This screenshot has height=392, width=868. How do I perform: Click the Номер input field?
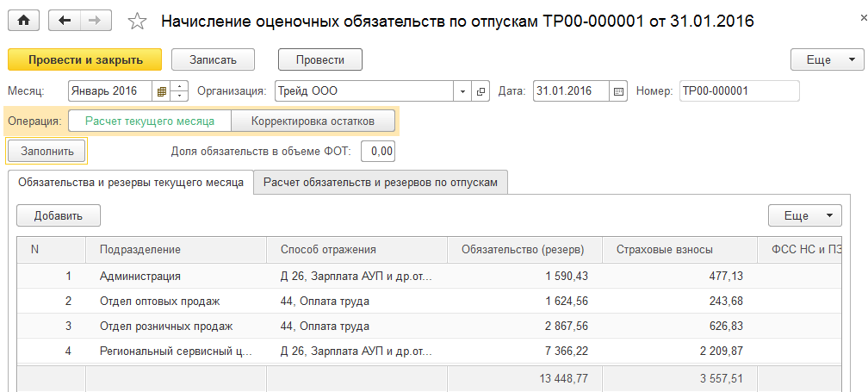[x=738, y=90]
